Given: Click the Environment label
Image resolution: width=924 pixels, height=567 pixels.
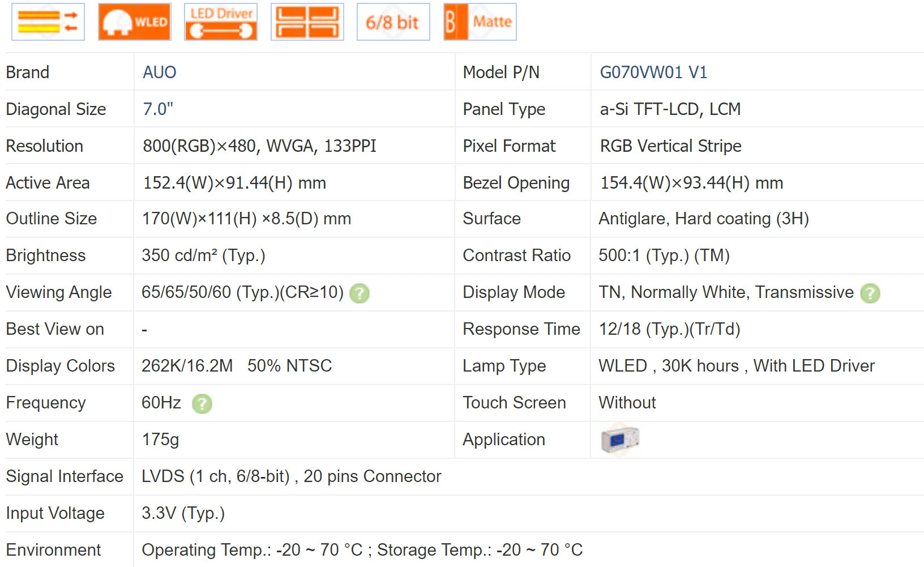Looking at the screenshot, I should 53,550.
